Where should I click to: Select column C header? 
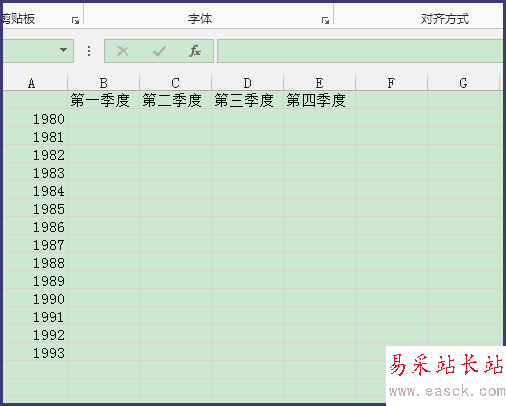(x=175, y=82)
